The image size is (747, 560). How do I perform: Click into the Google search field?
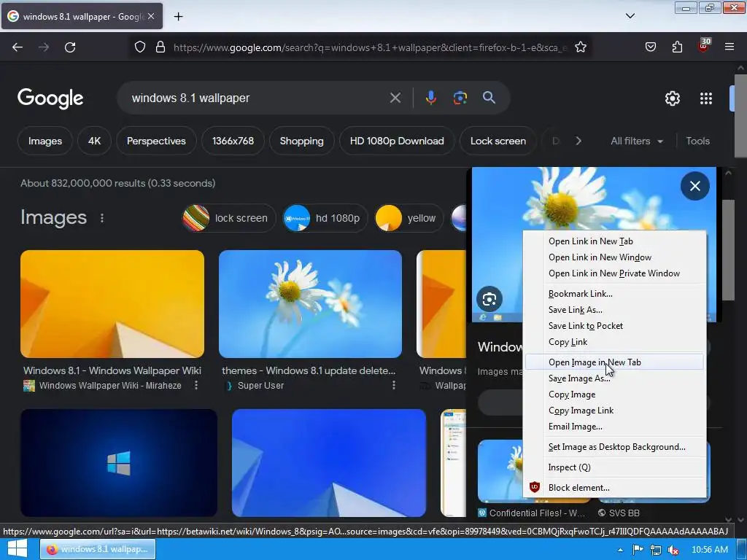click(x=258, y=98)
